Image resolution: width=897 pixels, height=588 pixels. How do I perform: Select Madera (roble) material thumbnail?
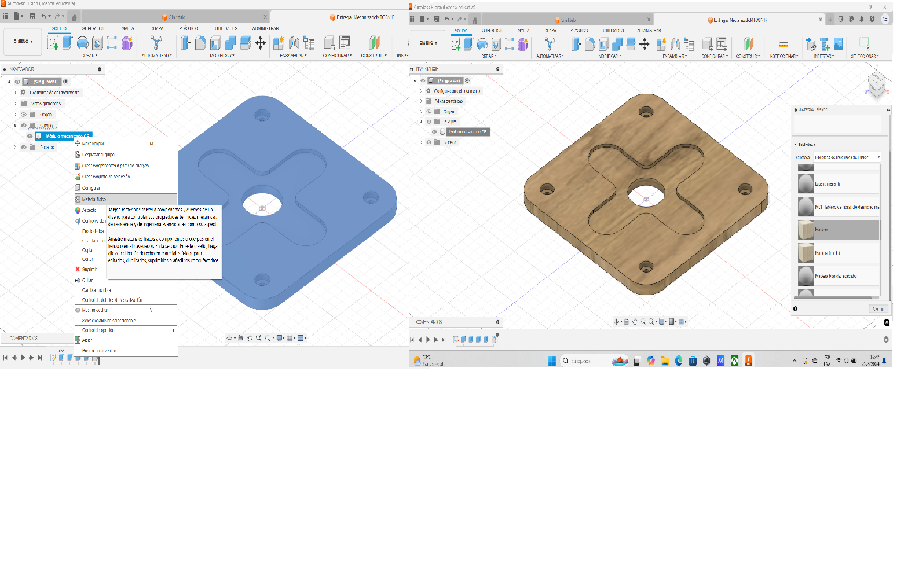[x=806, y=253]
